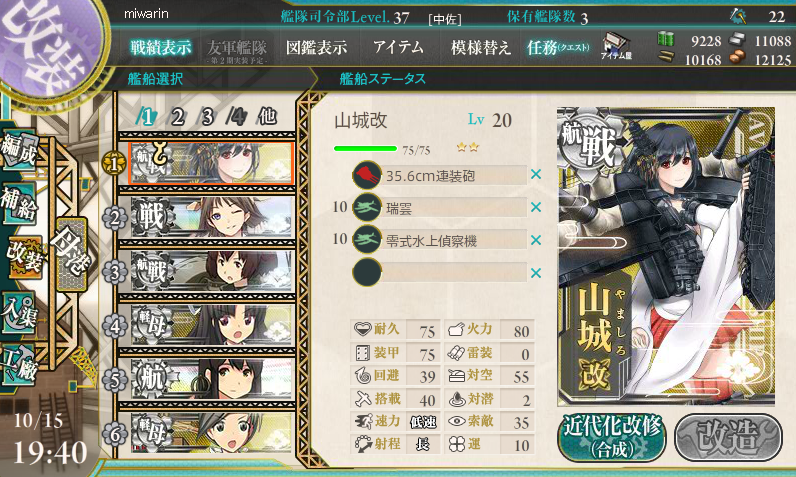Return to 母港 home port
Screen dimensions: 796x477
click(x=72, y=252)
